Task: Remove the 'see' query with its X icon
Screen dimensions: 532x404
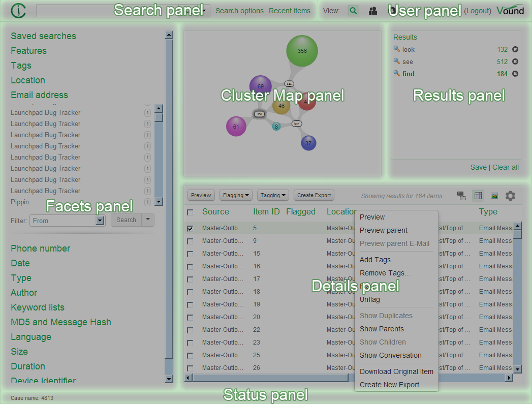Action: pos(515,61)
